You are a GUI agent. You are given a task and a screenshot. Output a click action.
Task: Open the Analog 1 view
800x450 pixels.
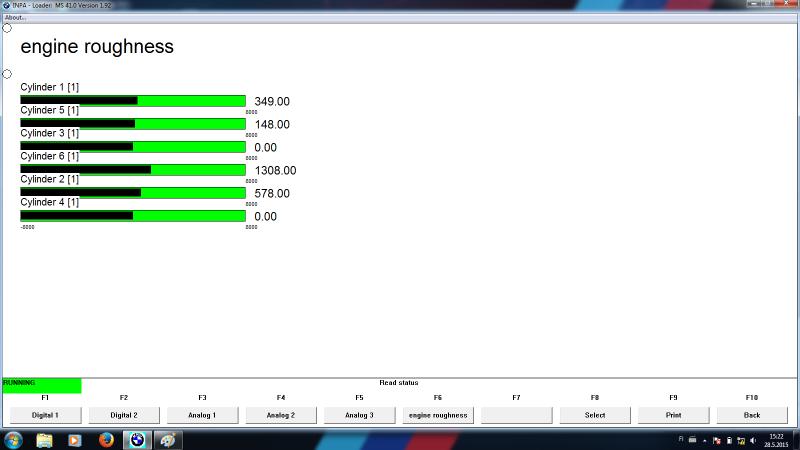coord(201,415)
